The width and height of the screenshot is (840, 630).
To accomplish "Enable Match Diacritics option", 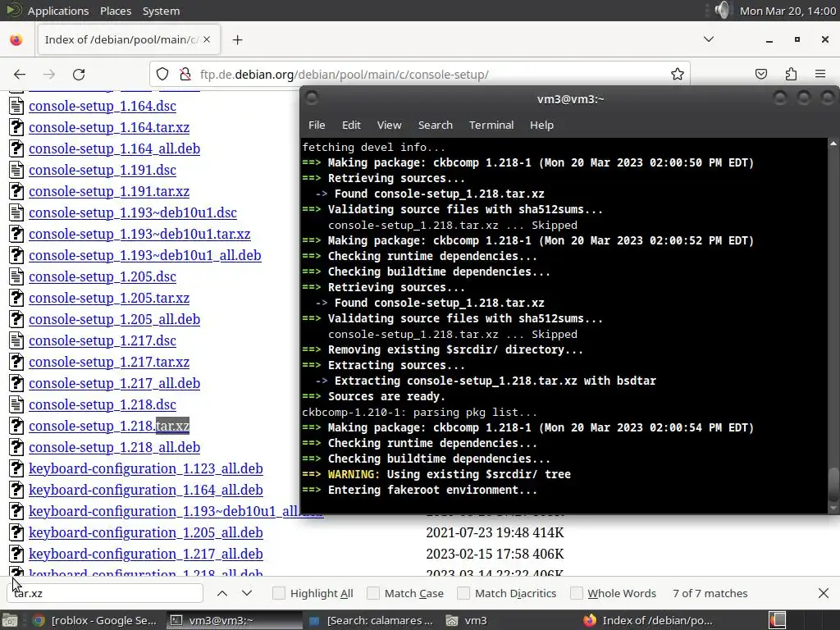I will click(x=463, y=593).
